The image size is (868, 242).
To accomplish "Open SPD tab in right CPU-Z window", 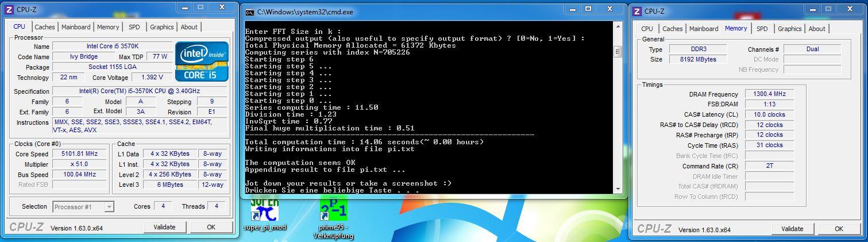I will 762,29.
